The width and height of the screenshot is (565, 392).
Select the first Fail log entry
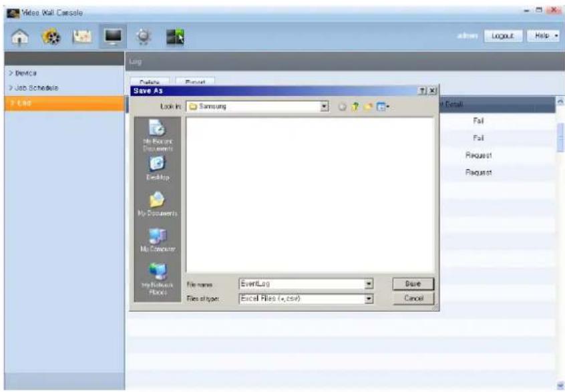(x=478, y=121)
